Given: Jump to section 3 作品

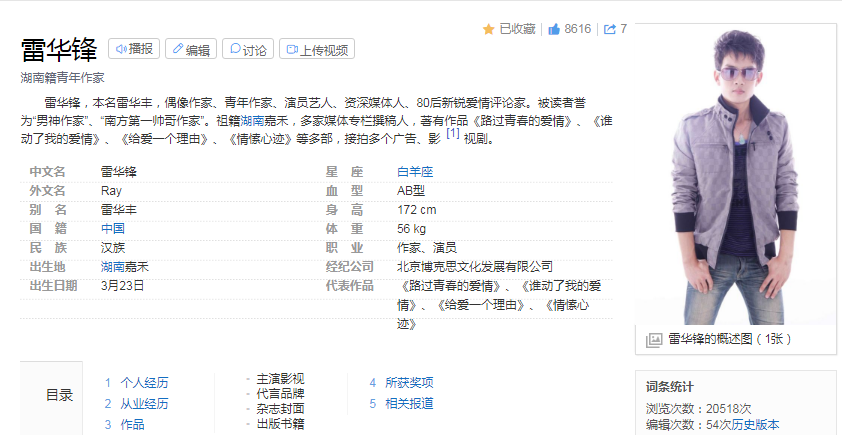Looking at the screenshot, I should [132, 425].
